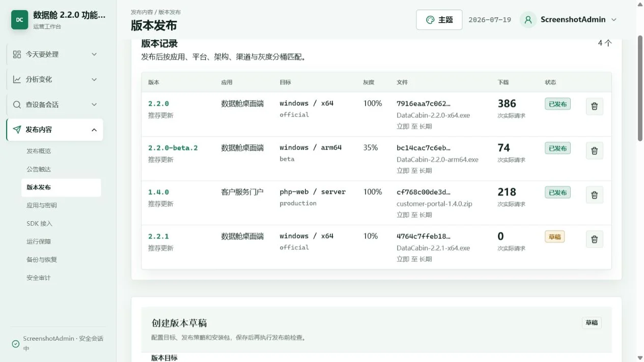Click the php-web / server target
This screenshot has width=644, height=362.
(x=313, y=192)
